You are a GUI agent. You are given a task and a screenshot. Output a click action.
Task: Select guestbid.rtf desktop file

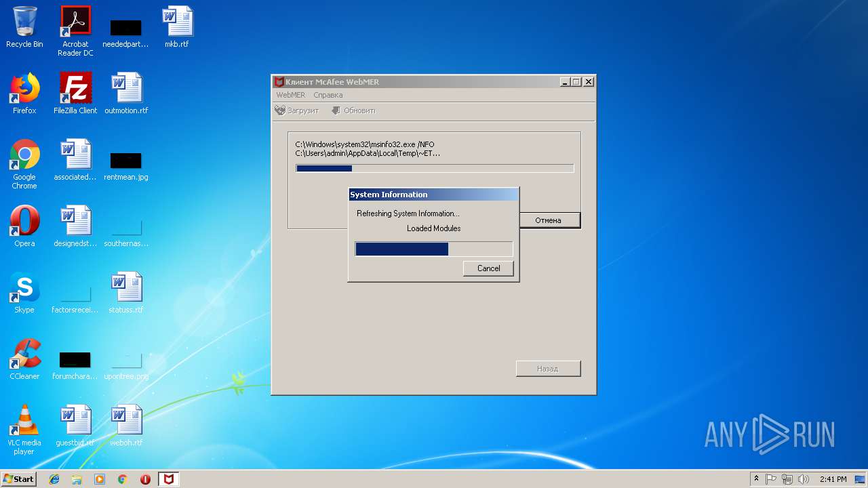click(75, 426)
